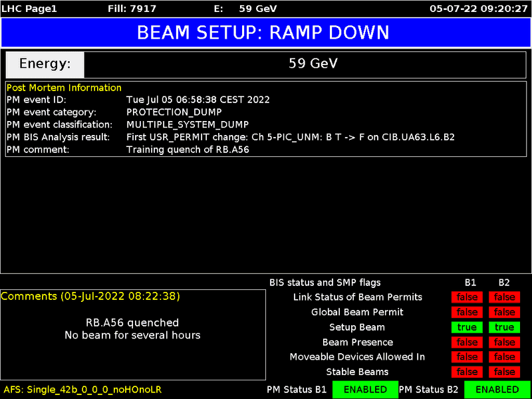Click the date and time display

pyautogui.click(x=478, y=9)
